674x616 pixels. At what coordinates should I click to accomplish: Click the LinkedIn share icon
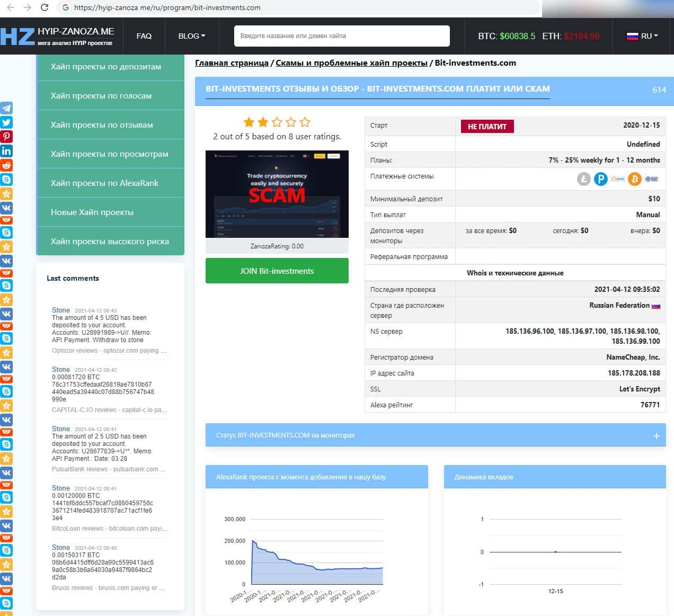point(6,151)
